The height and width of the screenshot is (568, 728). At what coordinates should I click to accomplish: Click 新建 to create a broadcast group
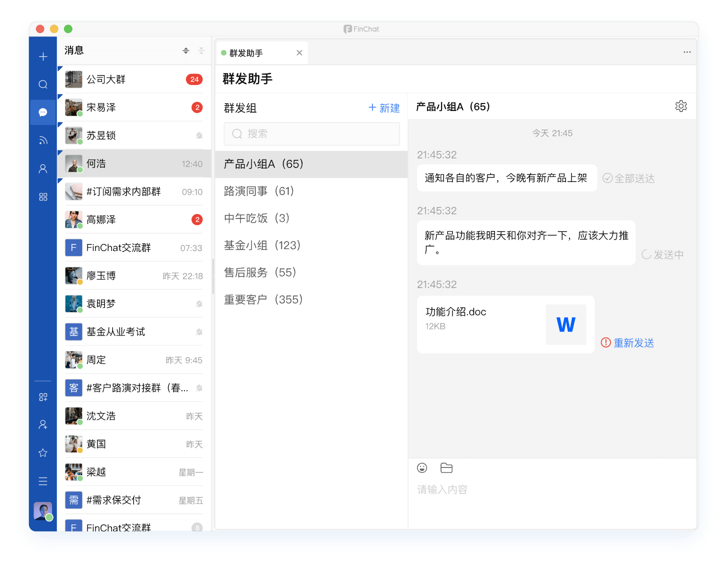[384, 108]
